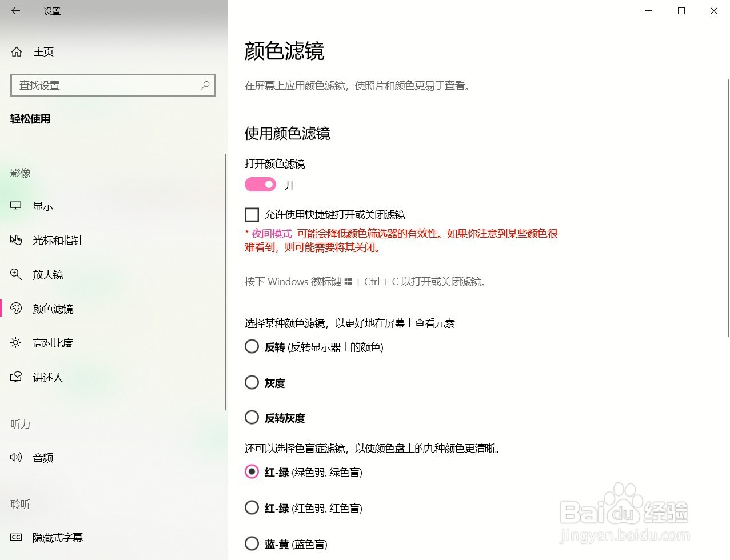This screenshot has width=730, height=560.
Task: Click the 讲述人 narrator icon
Action: coord(15,377)
